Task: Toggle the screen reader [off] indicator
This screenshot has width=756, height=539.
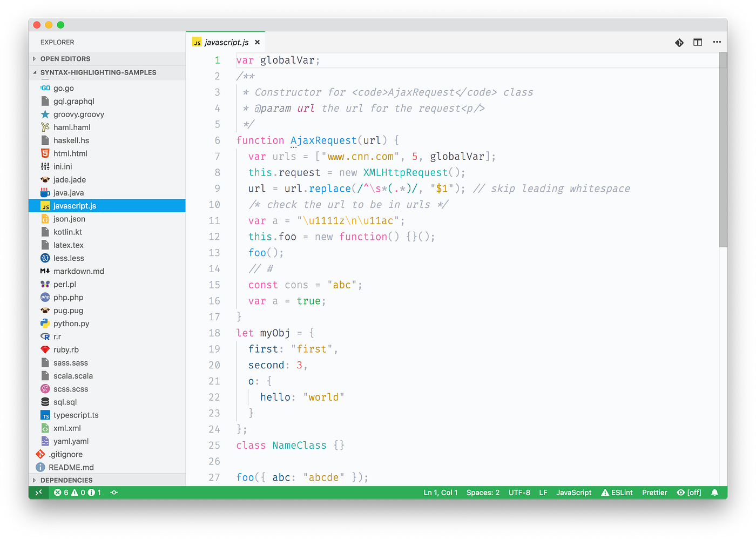Action: [x=688, y=492]
